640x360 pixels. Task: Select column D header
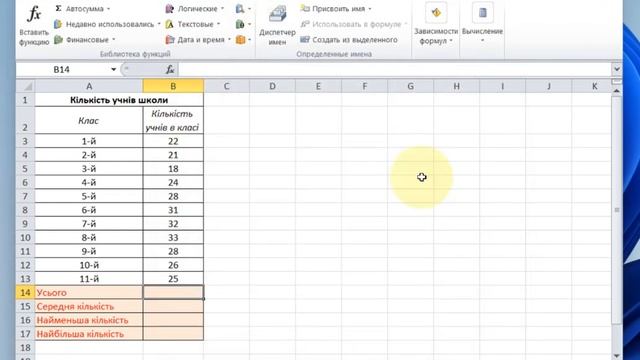click(x=272, y=87)
